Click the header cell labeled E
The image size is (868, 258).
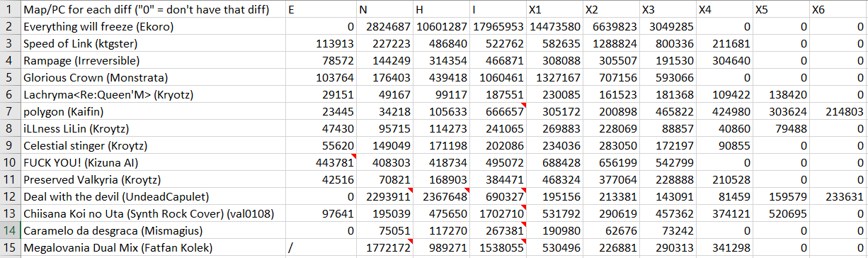[x=320, y=10]
